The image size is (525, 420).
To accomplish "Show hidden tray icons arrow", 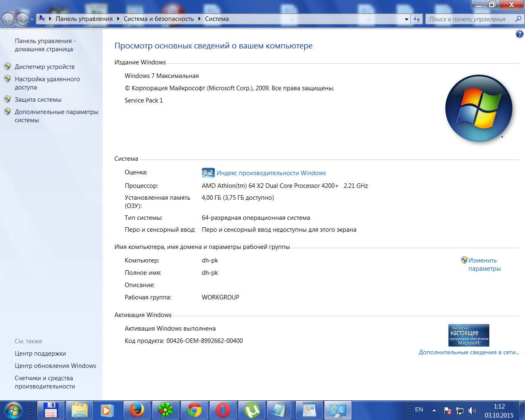I will (x=434, y=410).
